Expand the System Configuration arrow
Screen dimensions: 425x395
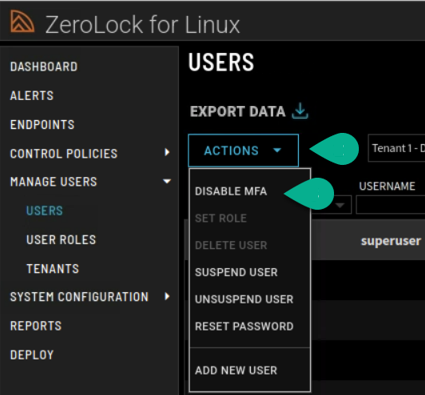pos(167,296)
